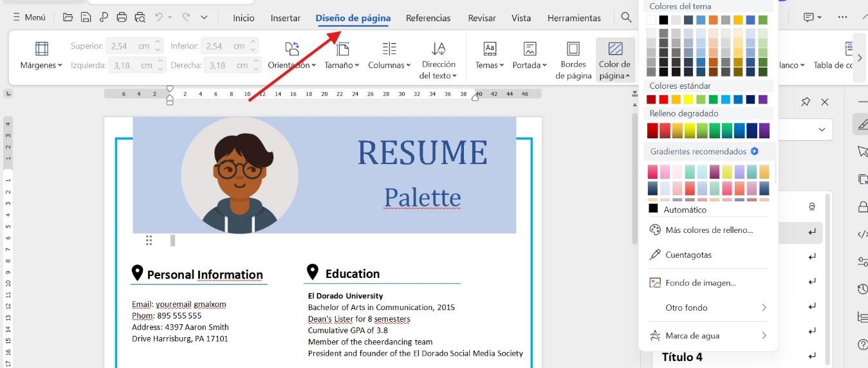Image resolution: width=868 pixels, height=368 pixels.
Task: Click the Save document icon
Action: point(86,17)
